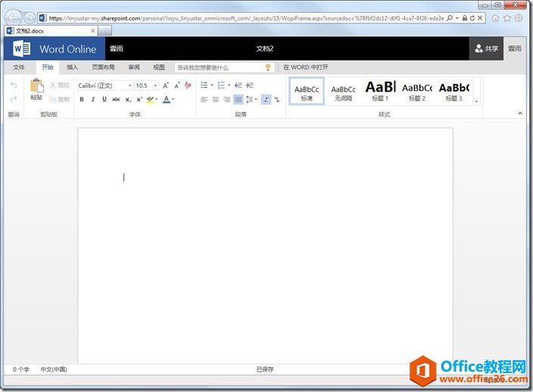Image resolution: width=533 pixels, height=392 pixels.
Task: Switch to the 视图 (View) tab
Action: pos(159,67)
